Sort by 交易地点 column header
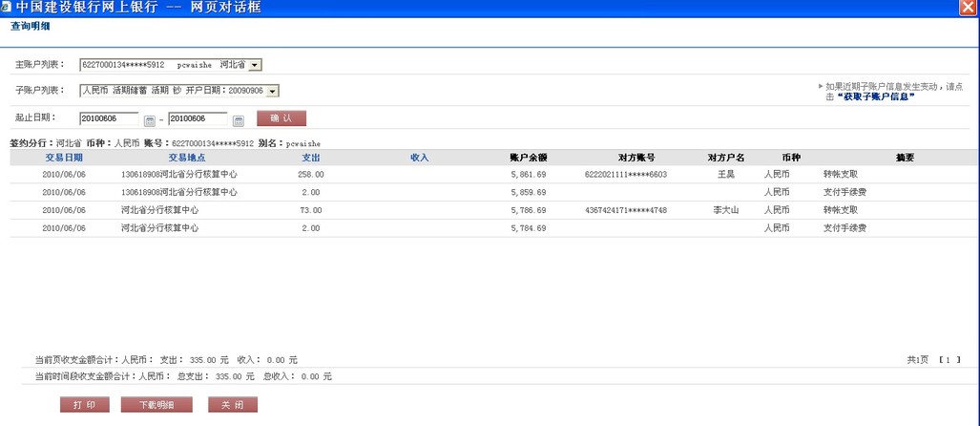Viewport: 980px width, 426px height. click(187, 157)
